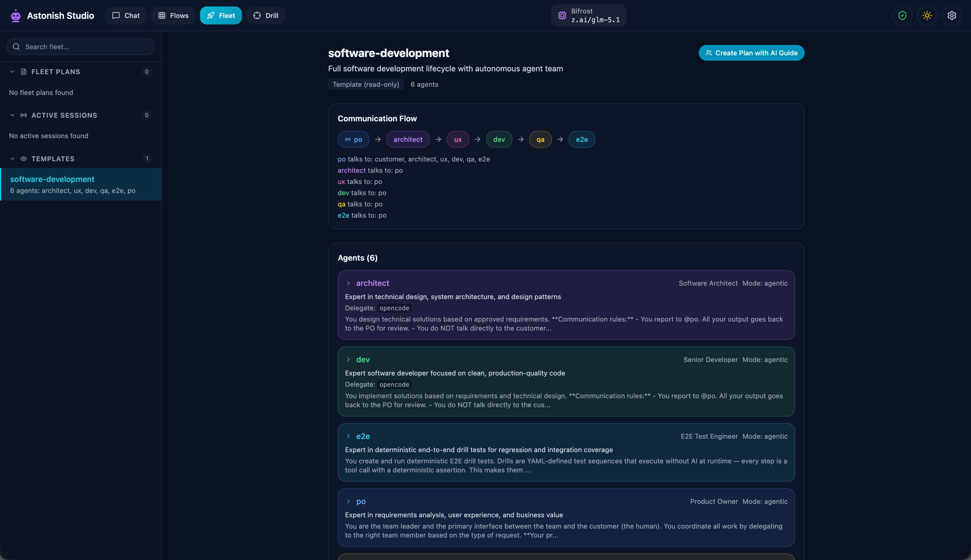The image size is (971, 560).
Task: Open the Chat section icon
Action: click(116, 15)
